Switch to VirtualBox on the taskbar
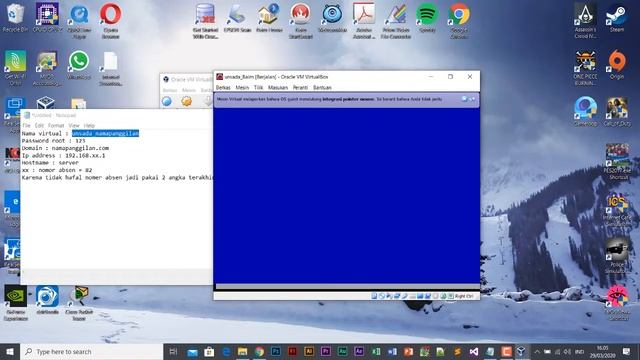The height and width of the screenshot is (360, 640). [521, 351]
